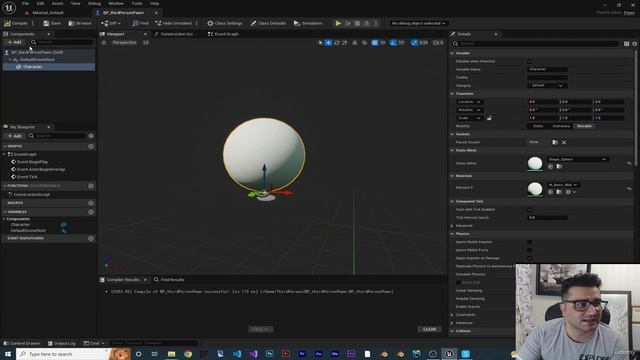Open ConstructionScript under Functions

tap(31, 195)
